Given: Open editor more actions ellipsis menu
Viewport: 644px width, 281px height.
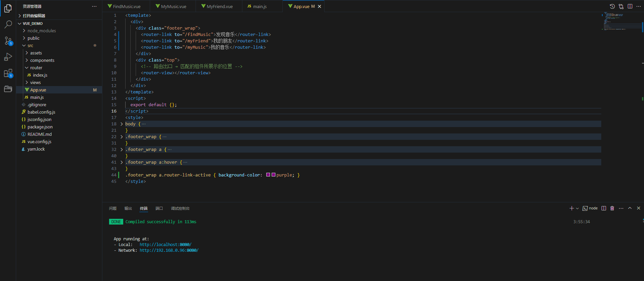Looking at the screenshot, I should coord(639,6).
